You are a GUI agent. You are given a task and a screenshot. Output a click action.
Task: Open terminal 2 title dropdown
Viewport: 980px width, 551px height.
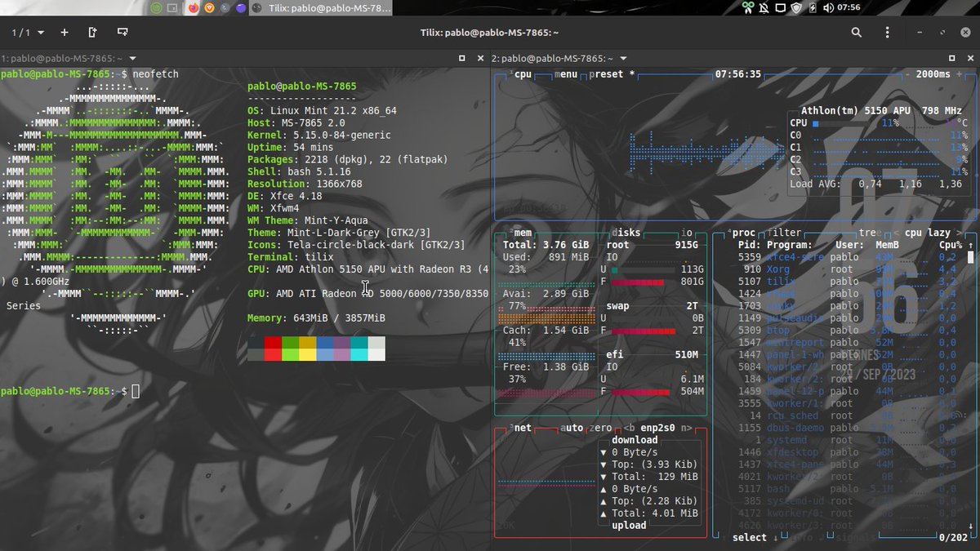(x=622, y=58)
